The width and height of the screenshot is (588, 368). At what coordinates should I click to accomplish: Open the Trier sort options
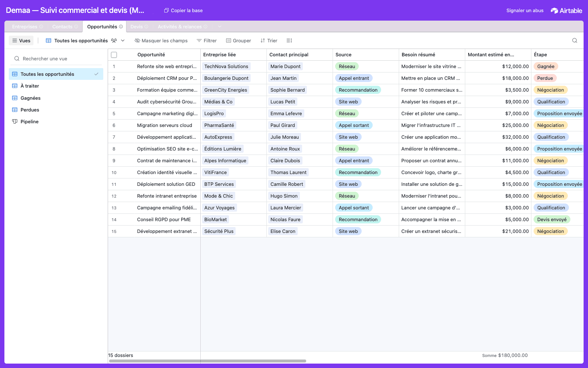[269, 40]
